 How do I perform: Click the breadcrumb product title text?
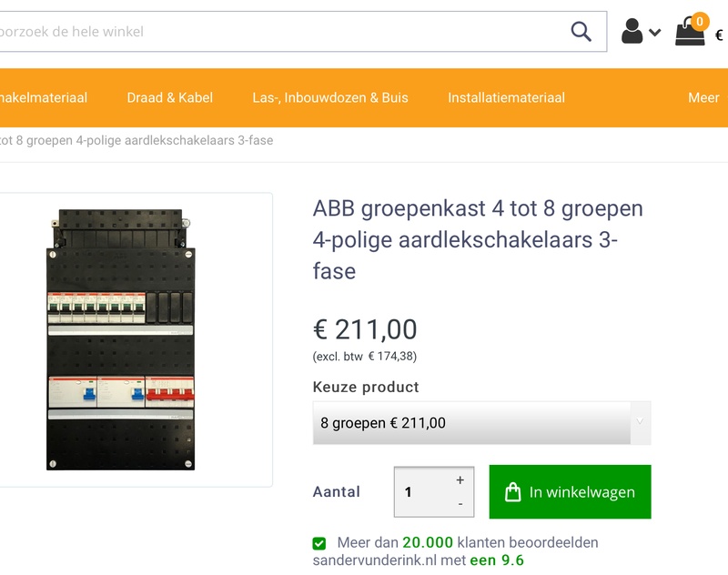136,141
